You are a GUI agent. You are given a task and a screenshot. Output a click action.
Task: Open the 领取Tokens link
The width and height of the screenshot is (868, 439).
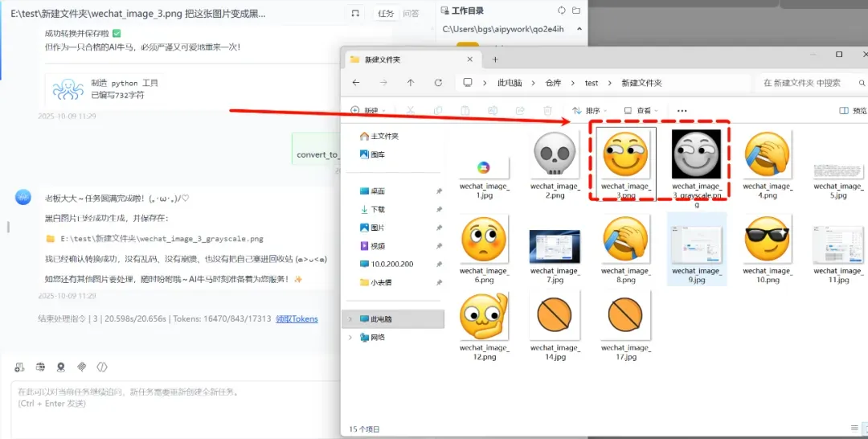coord(297,319)
